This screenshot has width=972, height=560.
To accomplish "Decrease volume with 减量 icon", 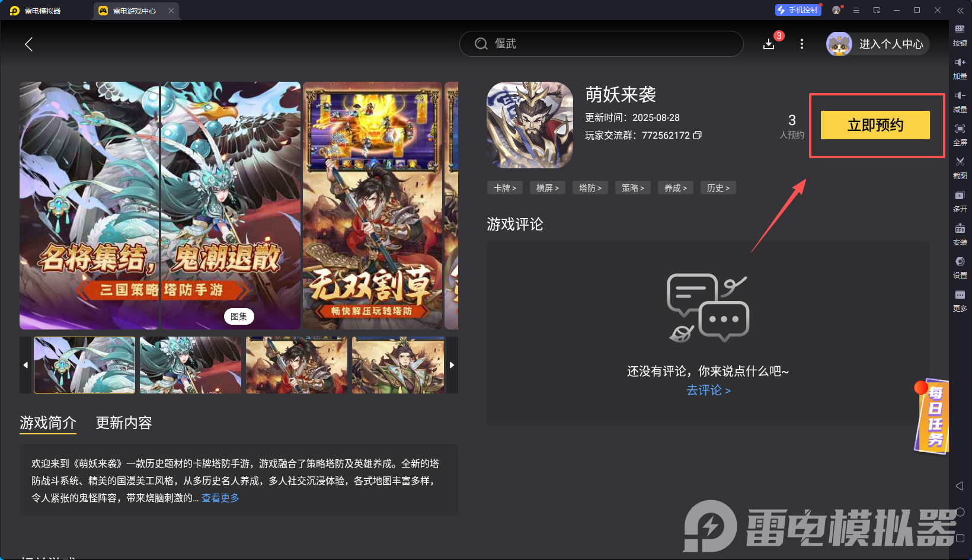I will click(x=960, y=102).
